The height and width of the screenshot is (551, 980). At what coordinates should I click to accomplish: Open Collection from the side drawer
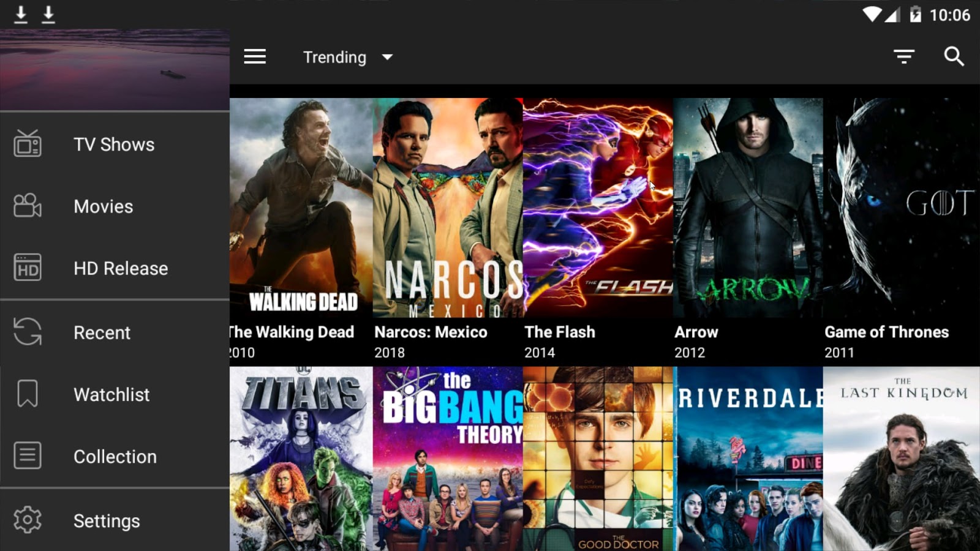pyautogui.click(x=115, y=457)
